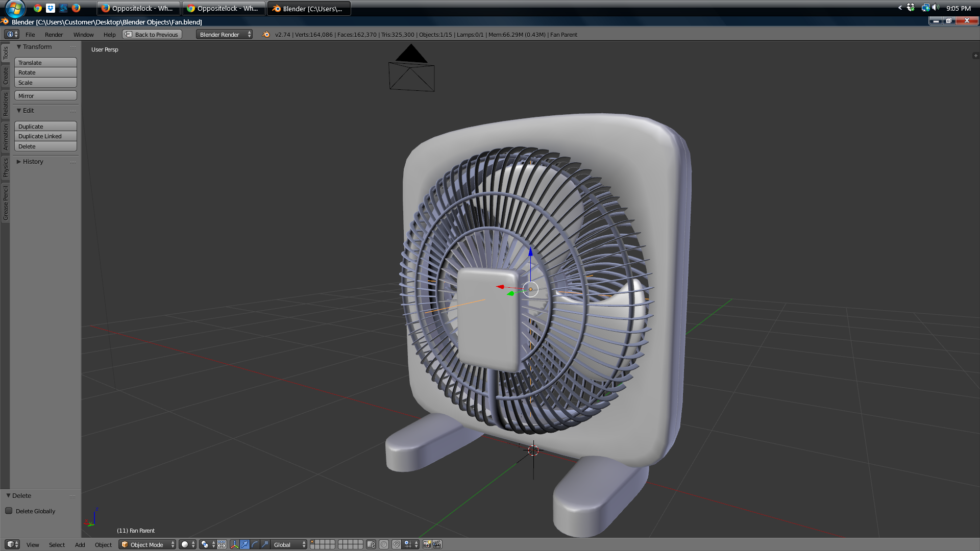Switch to Firefox Oppositelock taskbar window
980x551 pixels.
[x=138, y=8]
